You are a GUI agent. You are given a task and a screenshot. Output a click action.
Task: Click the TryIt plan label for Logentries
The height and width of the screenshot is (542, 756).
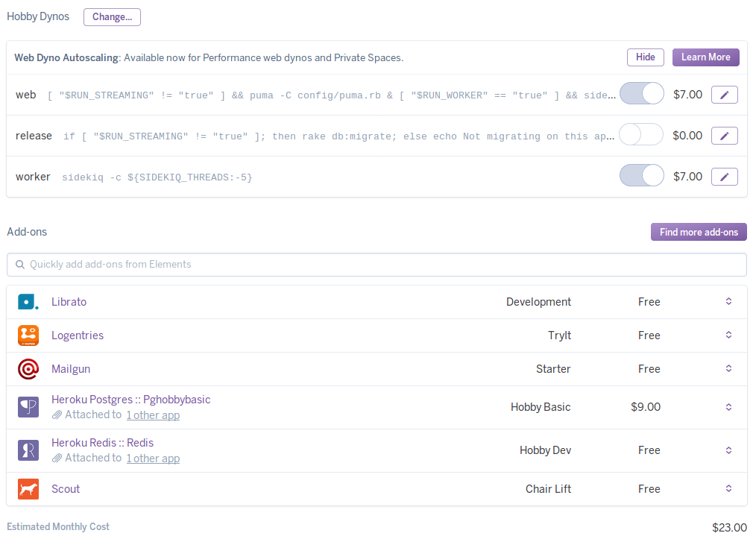tap(559, 335)
